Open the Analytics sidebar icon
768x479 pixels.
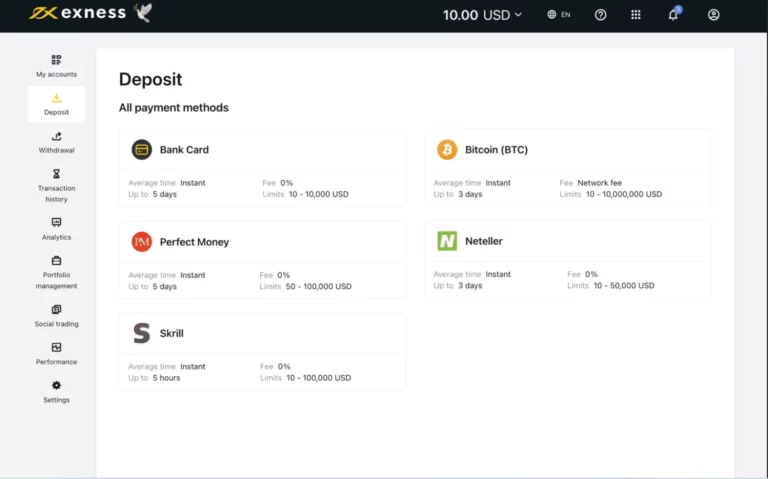point(56,222)
